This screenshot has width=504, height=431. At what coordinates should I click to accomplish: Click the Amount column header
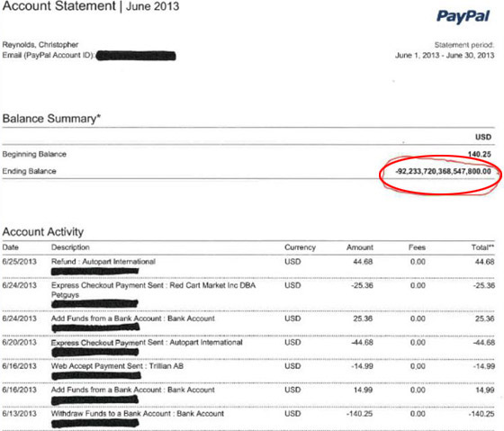pyautogui.click(x=360, y=247)
